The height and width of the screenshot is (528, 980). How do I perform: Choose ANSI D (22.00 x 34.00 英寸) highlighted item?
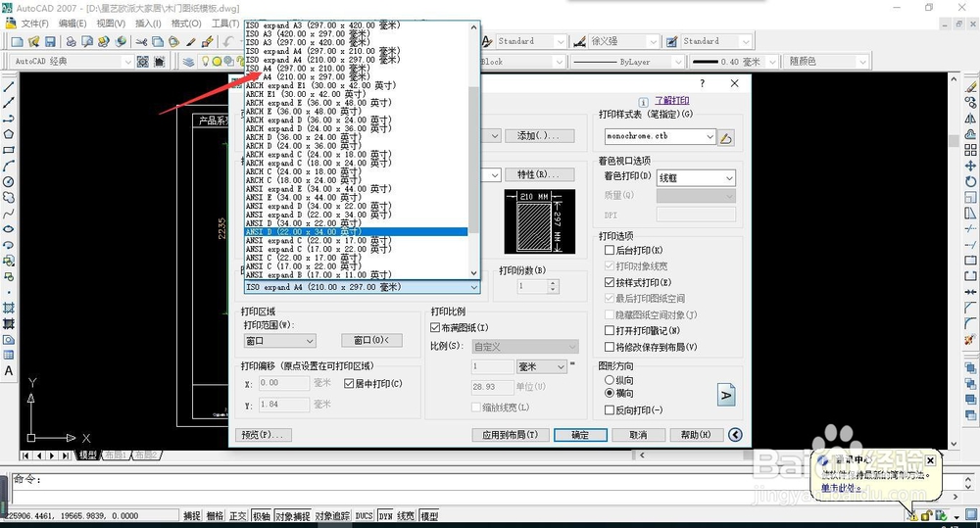pos(356,232)
